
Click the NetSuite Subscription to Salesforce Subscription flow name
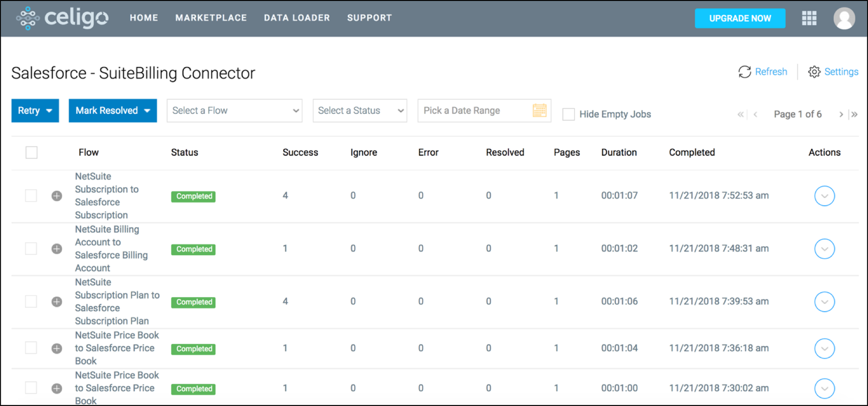[107, 196]
